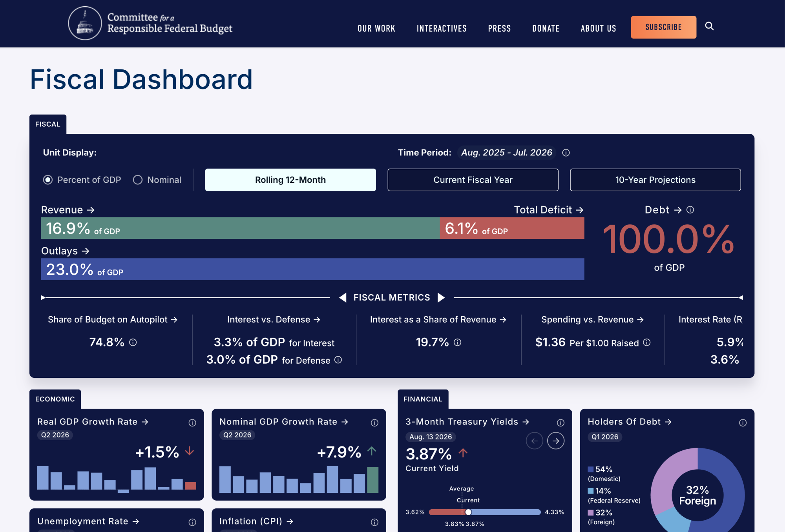Open Unemployment Rate link
785x532 pixels.
(88, 521)
